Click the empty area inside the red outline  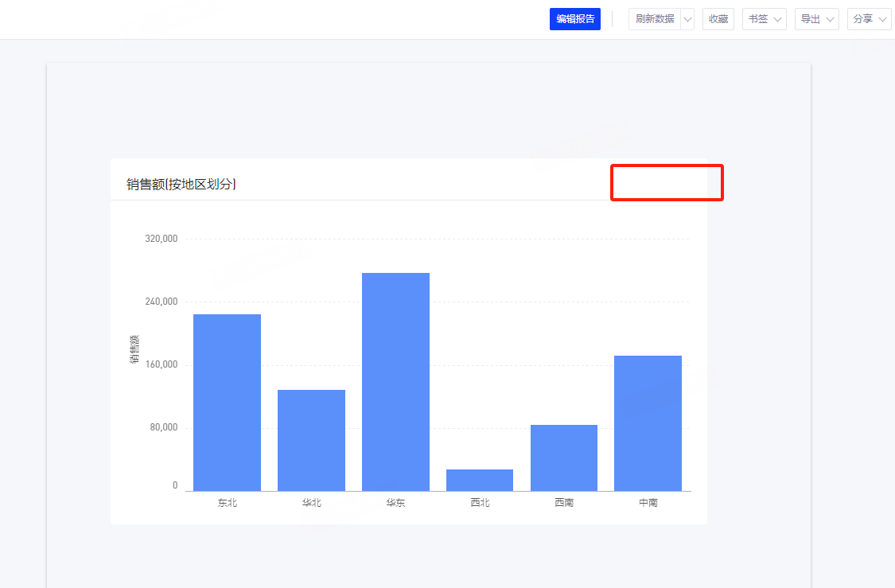pos(667,183)
